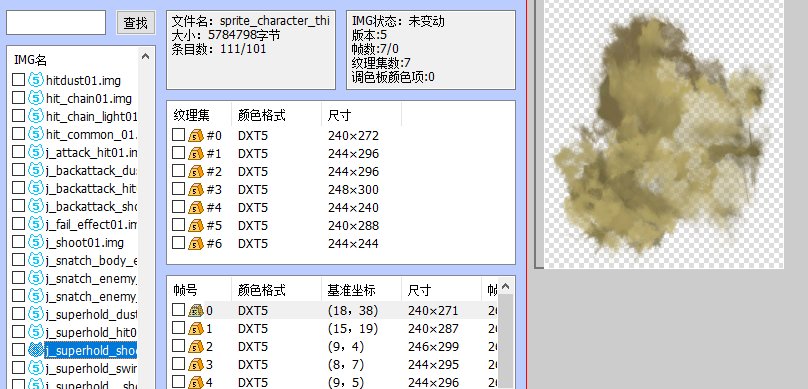This screenshot has height=389, width=808.
Task: Select the j_backattack_hit list item
Action: click(x=91, y=188)
